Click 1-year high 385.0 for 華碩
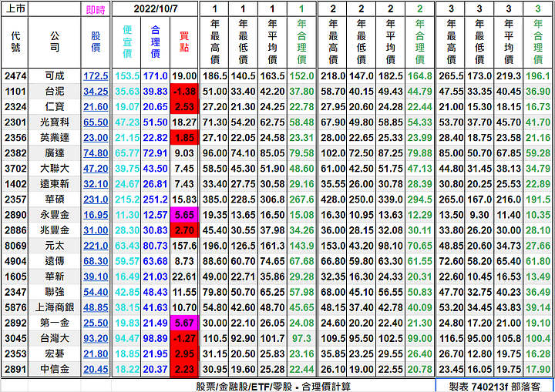Screen dimensions: 555x392 pos(215,199)
